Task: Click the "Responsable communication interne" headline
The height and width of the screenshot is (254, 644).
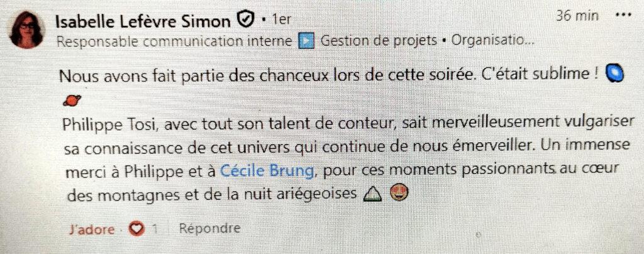Action: pos(174,41)
